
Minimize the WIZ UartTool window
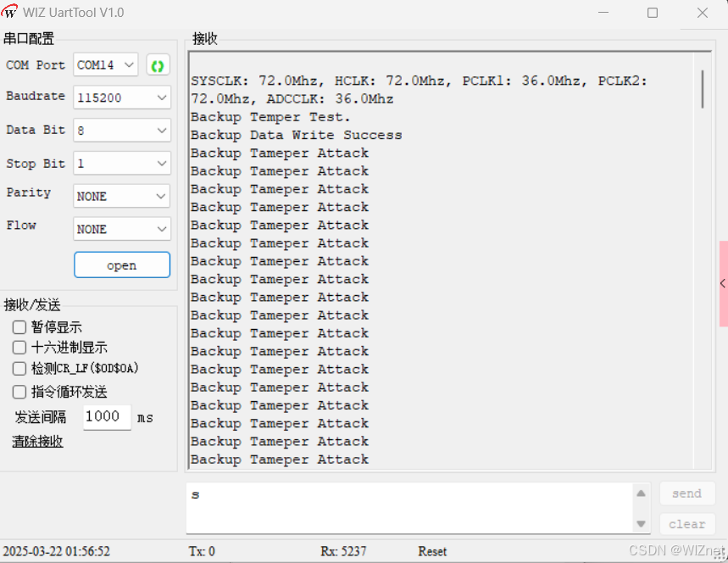[603, 13]
